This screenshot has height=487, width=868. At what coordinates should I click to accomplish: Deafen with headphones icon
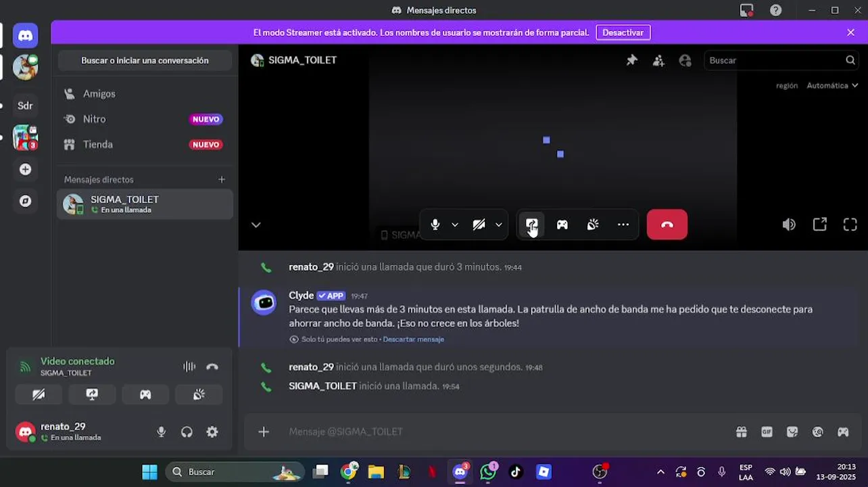[x=187, y=432]
